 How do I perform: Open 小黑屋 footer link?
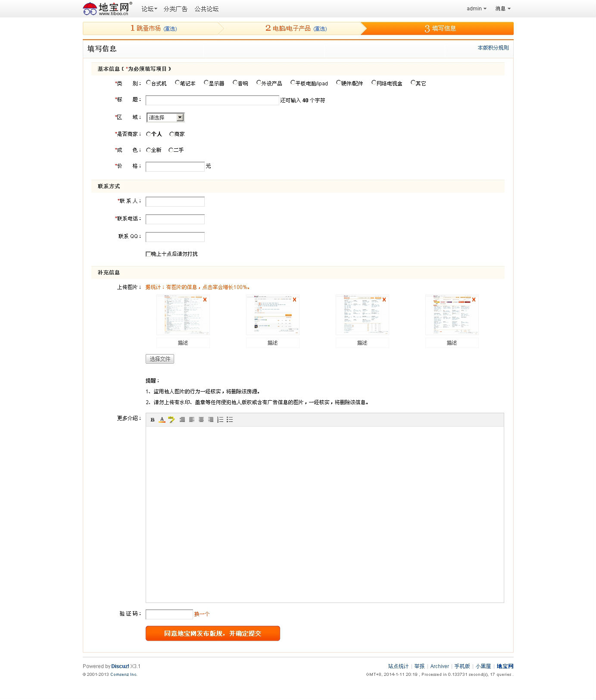pyautogui.click(x=483, y=666)
